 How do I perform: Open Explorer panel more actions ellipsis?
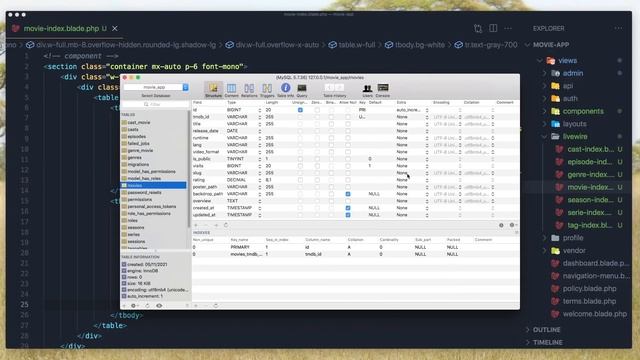pyautogui.click(x=618, y=28)
